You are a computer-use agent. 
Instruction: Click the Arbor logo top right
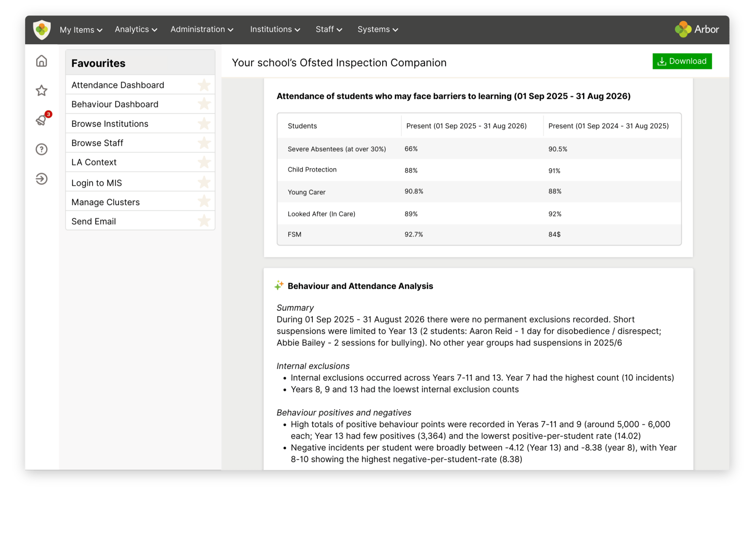coord(697,29)
